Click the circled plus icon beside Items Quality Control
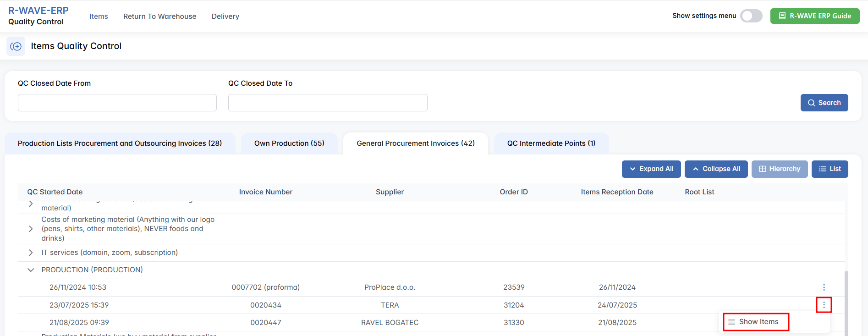This screenshot has height=336, width=868. click(16, 46)
